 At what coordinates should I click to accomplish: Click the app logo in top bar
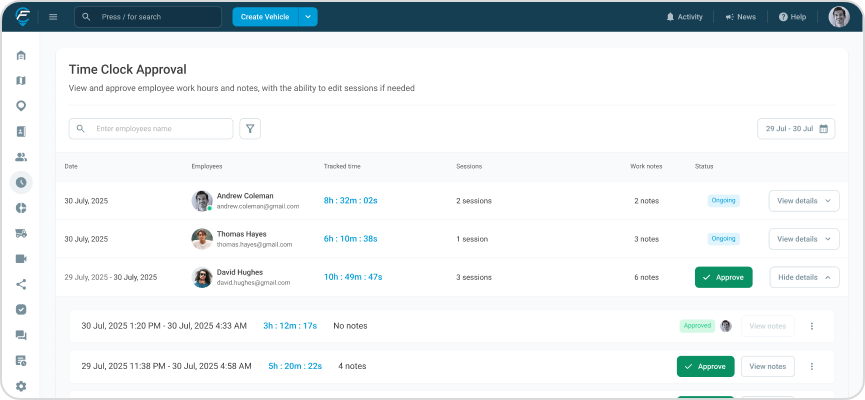tap(23, 17)
